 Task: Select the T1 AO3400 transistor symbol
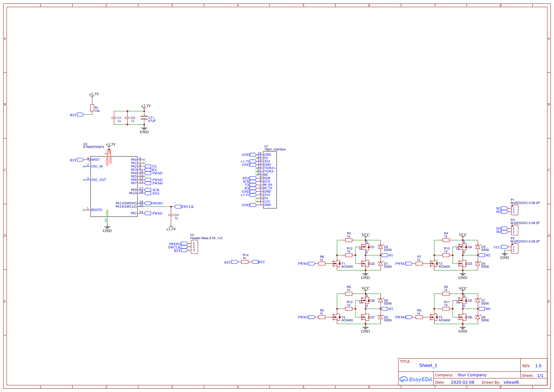pos(336,264)
